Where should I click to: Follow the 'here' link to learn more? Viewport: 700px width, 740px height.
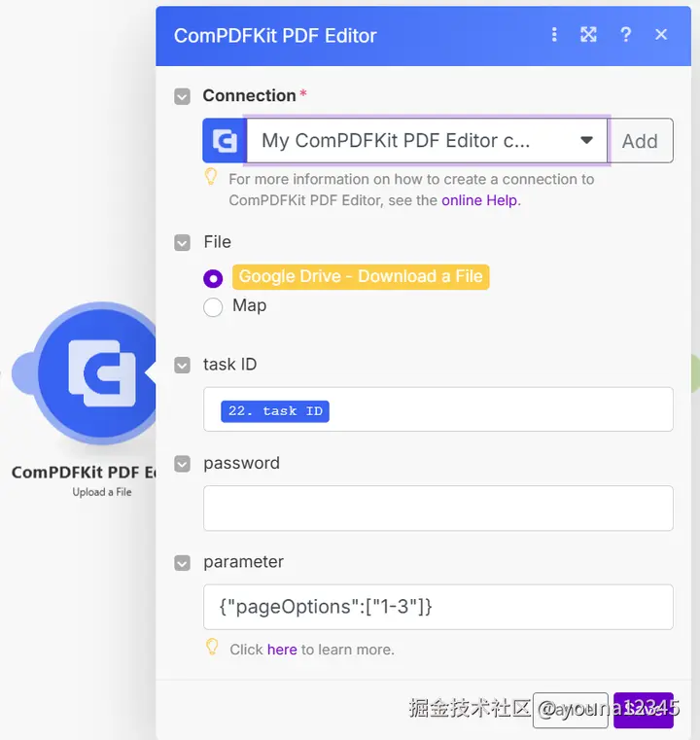tap(282, 650)
